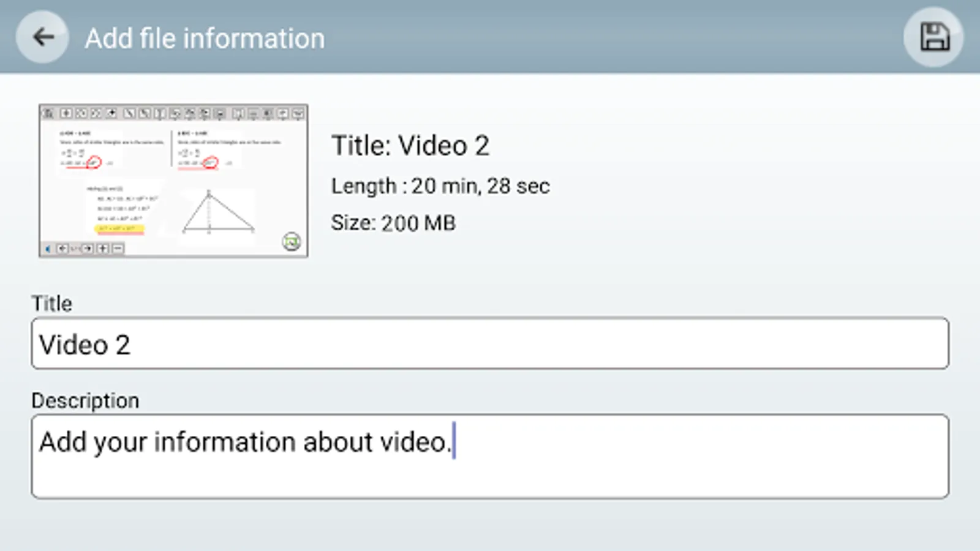Select the "Title: Video 2" info text
This screenshot has width=980, height=551.
[410, 146]
